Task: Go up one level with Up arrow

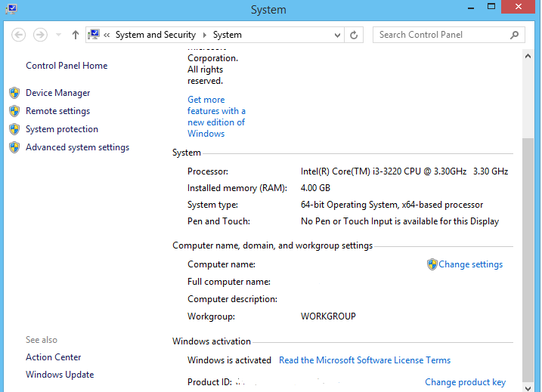Action: click(76, 35)
